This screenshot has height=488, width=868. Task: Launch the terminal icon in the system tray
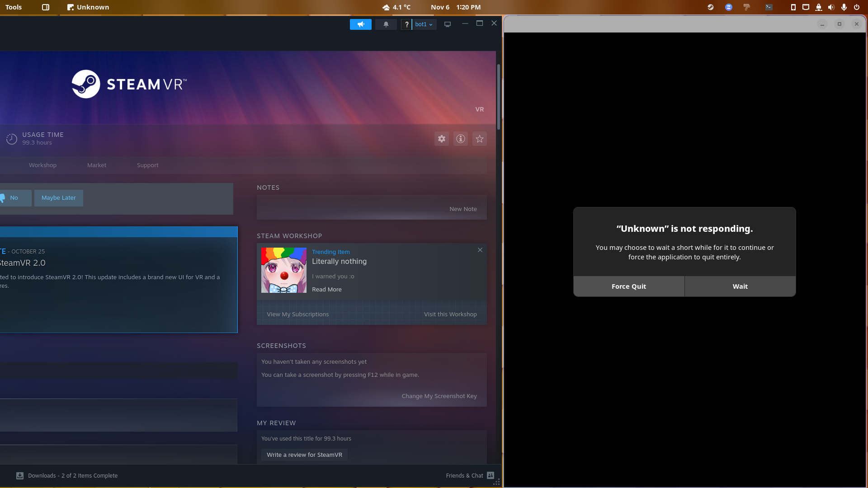click(769, 7)
